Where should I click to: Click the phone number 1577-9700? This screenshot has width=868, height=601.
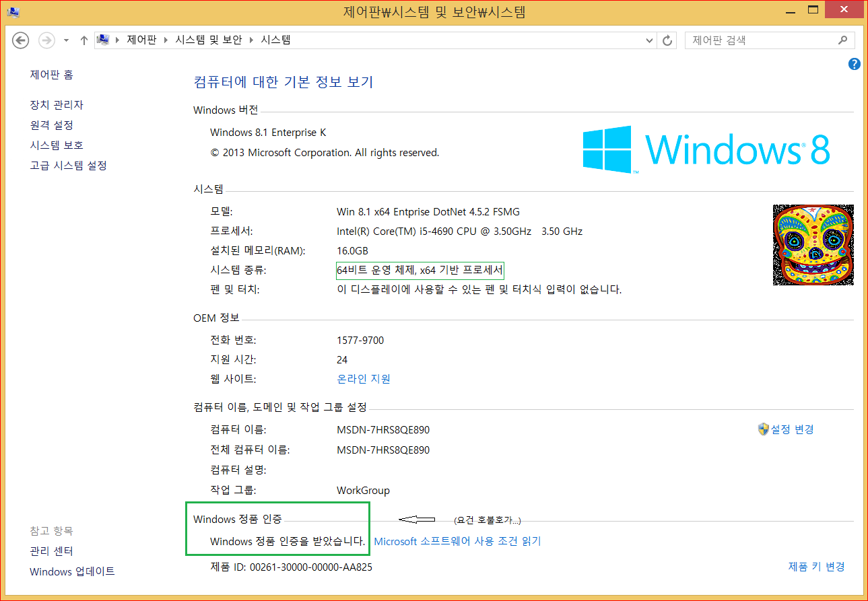tap(360, 341)
